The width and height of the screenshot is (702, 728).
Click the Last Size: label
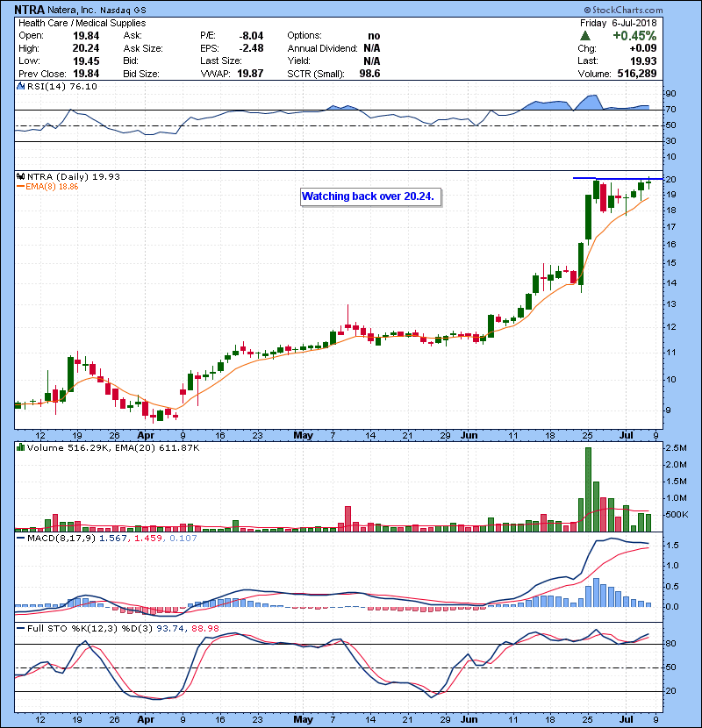coord(220,61)
